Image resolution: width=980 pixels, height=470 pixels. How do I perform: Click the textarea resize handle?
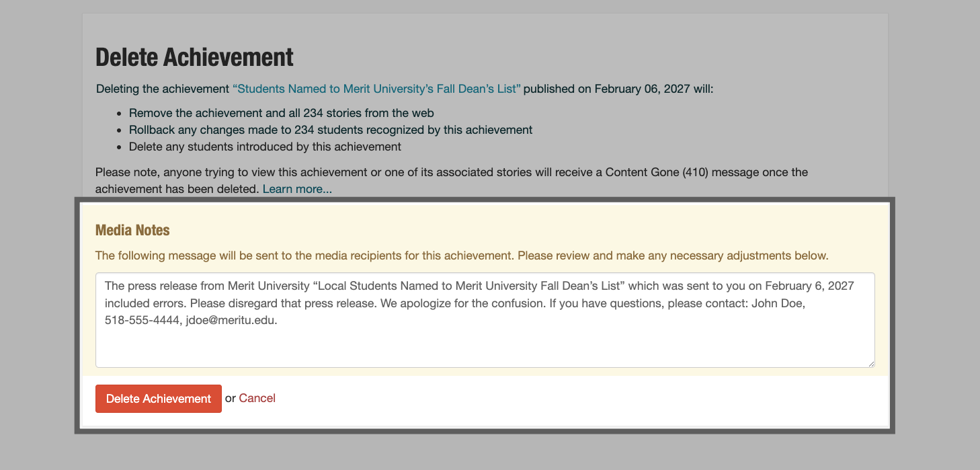pos(871,364)
